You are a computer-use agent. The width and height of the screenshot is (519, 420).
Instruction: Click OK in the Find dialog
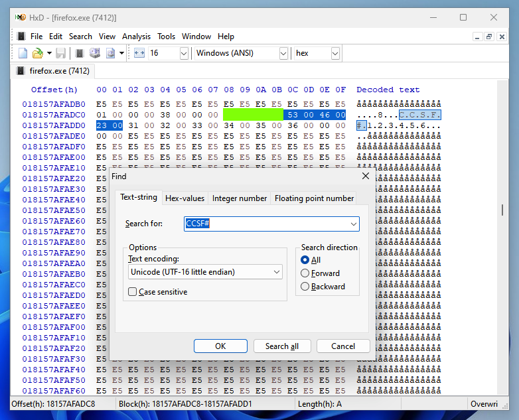(220, 346)
